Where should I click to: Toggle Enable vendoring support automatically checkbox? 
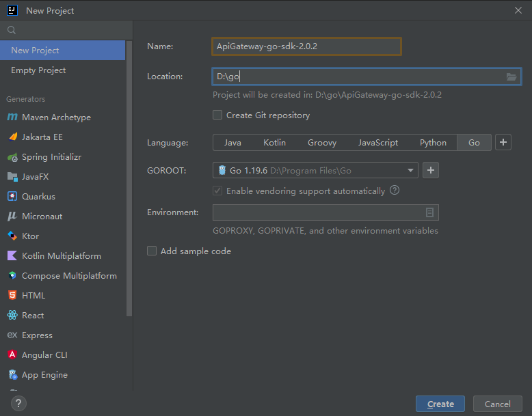click(x=217, y=191)
